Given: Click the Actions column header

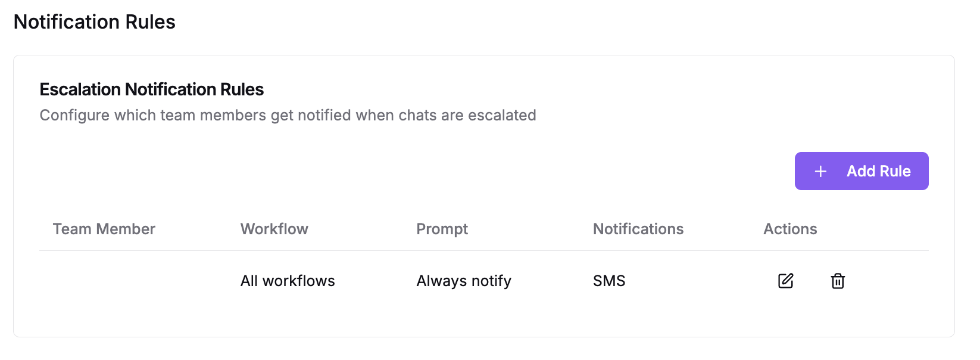Looking at the screenshot, I should pos(790,229).
